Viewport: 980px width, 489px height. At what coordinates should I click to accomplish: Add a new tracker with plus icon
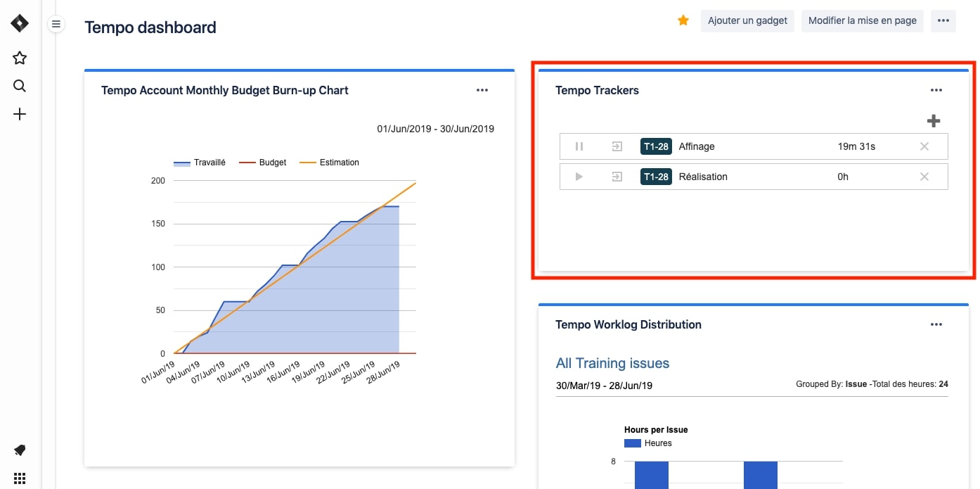[x=934, y=121]
